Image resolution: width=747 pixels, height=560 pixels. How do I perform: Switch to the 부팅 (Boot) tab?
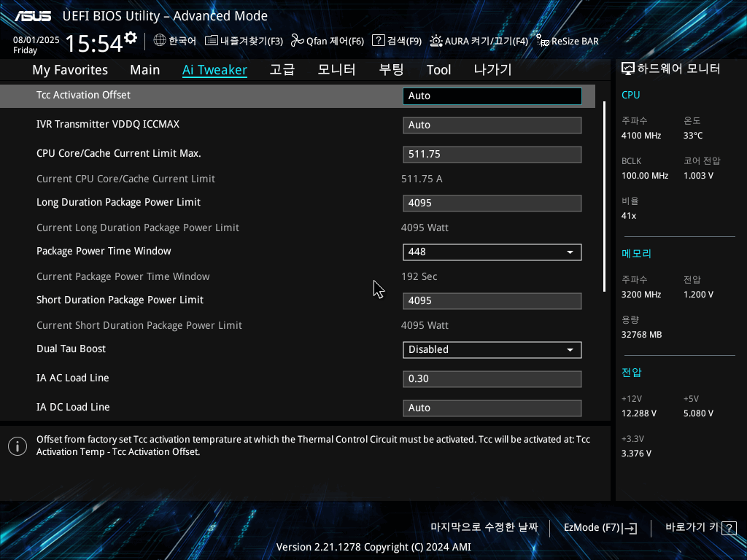[391, 70]
